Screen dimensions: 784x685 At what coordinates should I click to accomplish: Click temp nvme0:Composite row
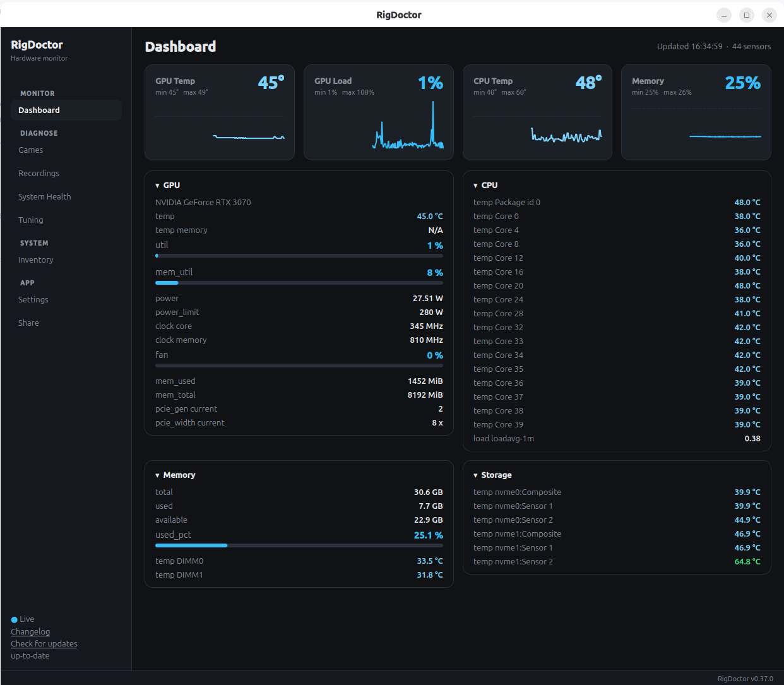(x=617, y=492)
